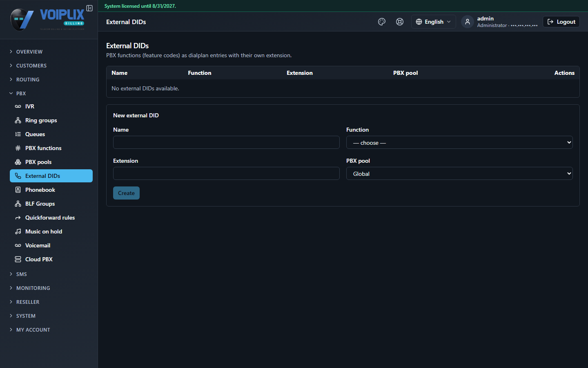The image size is (588, 368).
Task: Click the Voiplix Billing logo
Action: tap(47, 19)
